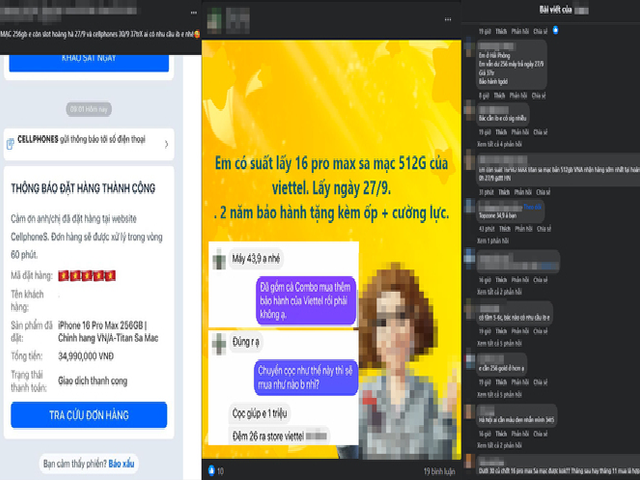Click the sender avatar beside 'Đúng ạ'
This screenshot has width=640, height=480.
click(x=218, y=341)
